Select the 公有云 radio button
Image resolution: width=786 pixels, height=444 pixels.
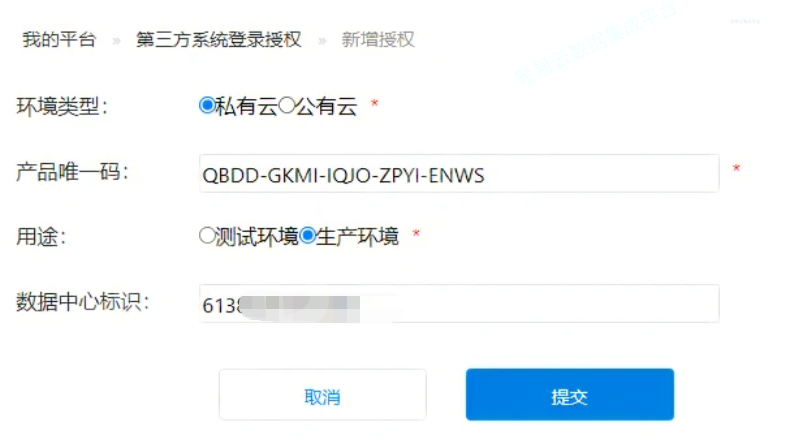pos(286,106)
